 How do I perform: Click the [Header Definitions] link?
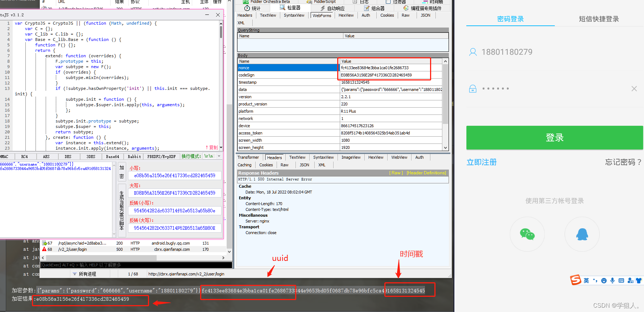pyautogui.click(x=426, y=173)
